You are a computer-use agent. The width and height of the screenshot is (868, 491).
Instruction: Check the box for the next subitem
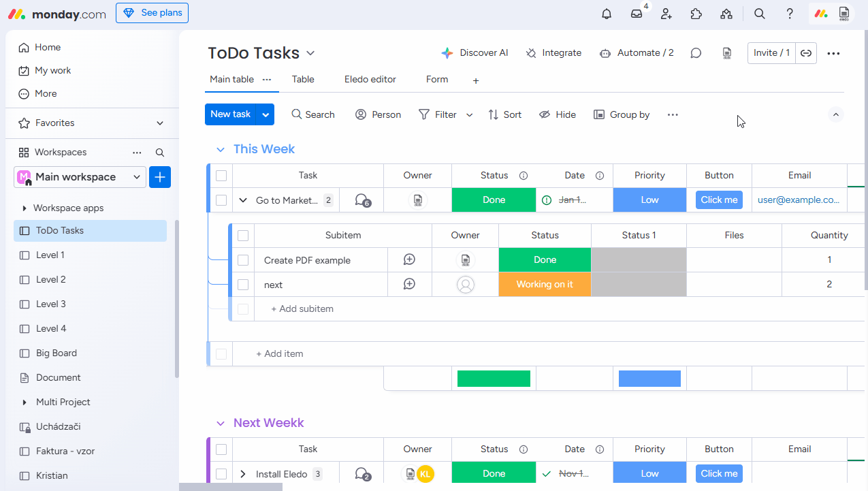243,285
